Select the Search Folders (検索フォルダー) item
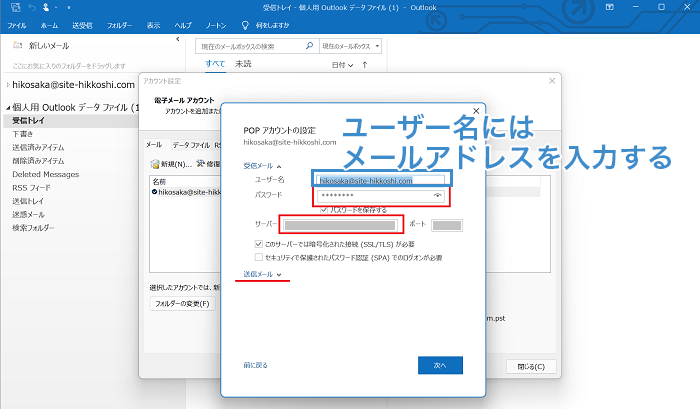Viewport: 700px width, 409px height. 33,228
